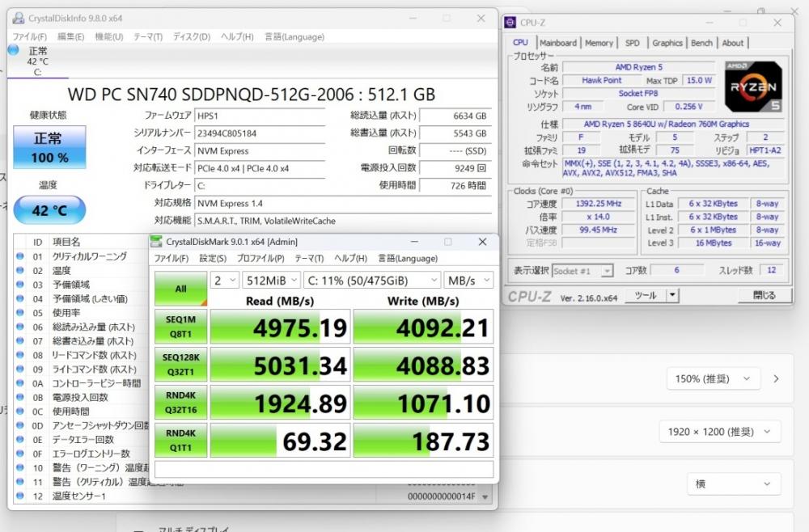Open 機能(U) menu in CrystalDiskInfo

click(x=109, y=36)
